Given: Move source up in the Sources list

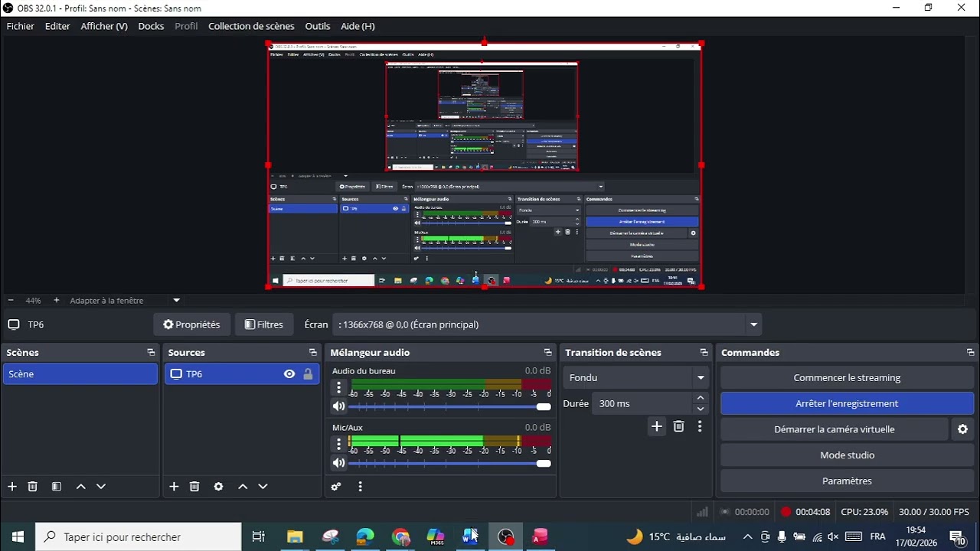Looking at the screenshot, I should (x=243, y=487).
